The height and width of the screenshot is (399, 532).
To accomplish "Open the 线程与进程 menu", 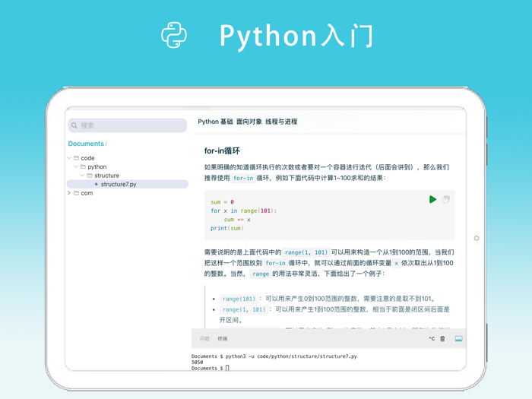I will pyautogui.click(x=281, y=122).
